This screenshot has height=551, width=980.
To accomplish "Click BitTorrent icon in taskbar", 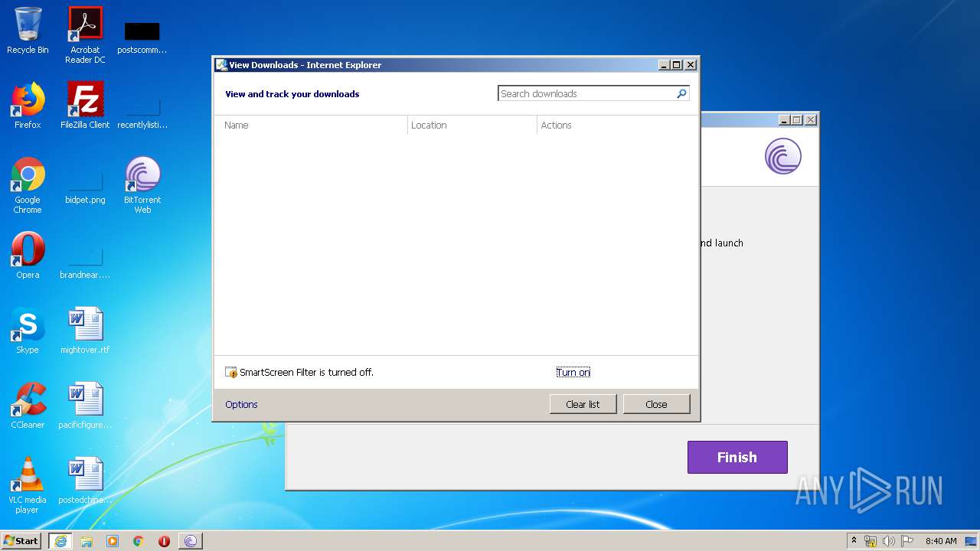I will coord(191,541).
